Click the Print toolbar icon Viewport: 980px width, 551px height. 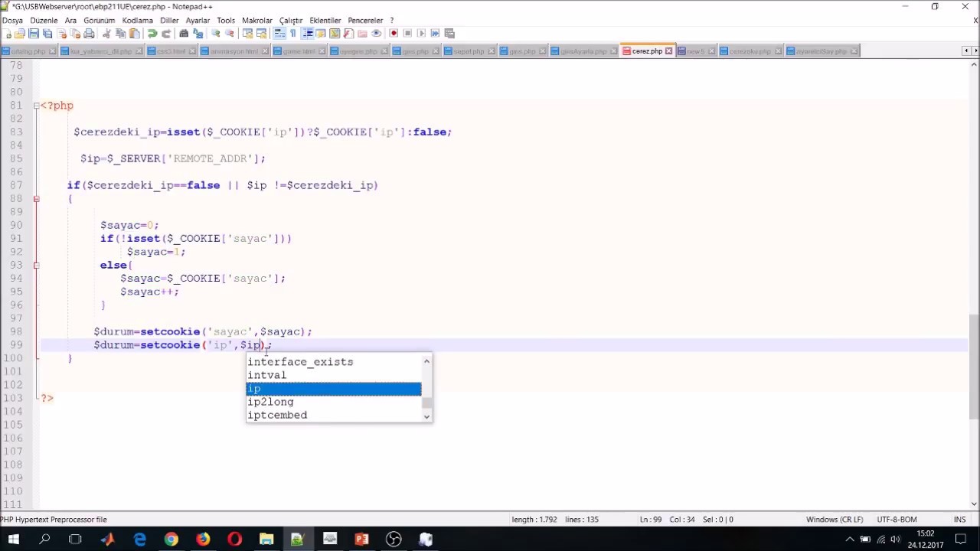click(89, 34)
